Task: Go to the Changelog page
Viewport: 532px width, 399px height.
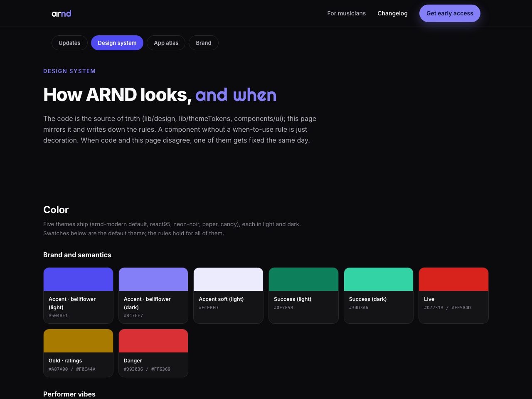Action: [x=392, y=13]
